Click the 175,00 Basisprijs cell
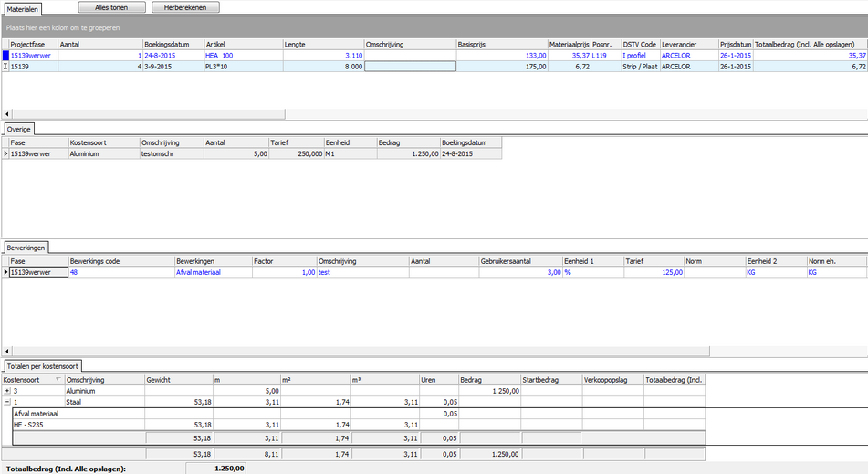Screen dimensions: 868x474 502,67
